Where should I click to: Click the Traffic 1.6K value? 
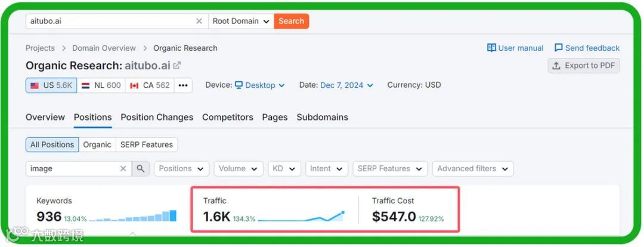pos(216,216)
